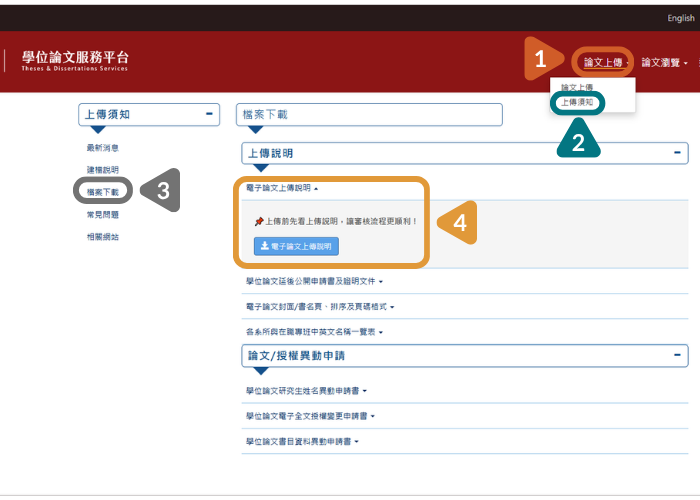Open 最新消息 in the sidebar
This screenshot has height=500, width=700.
tap(103, 148)
